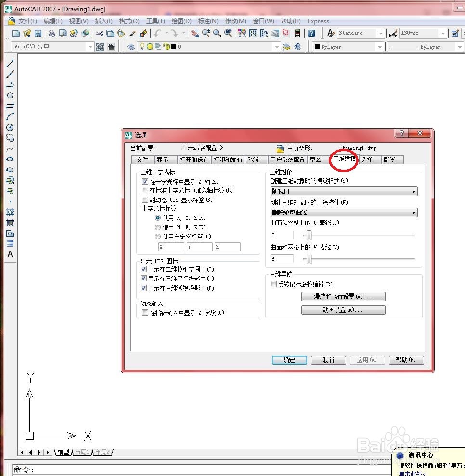Select the Ellipse draw tool

[x=10, y=159]
